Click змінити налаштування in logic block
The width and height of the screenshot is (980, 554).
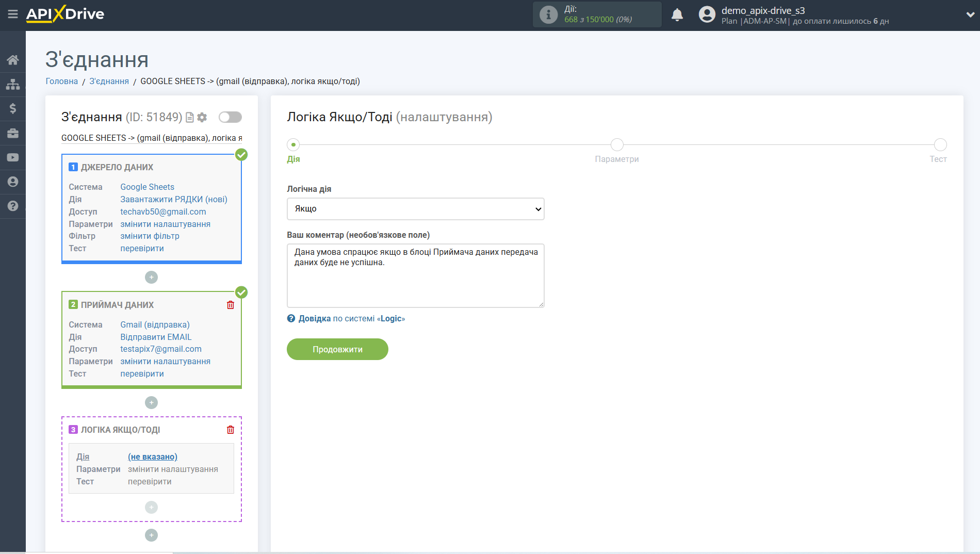(173, 469)
